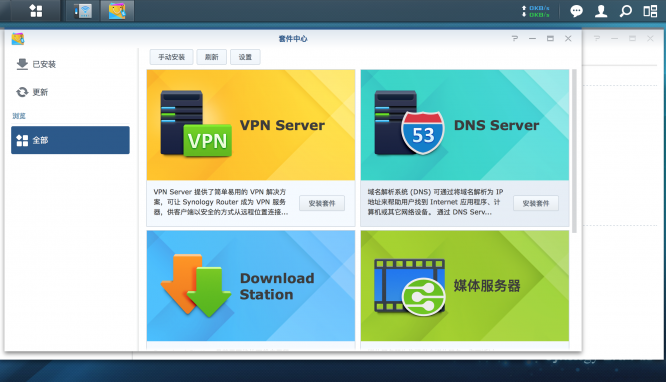Click the media server filmstrip icon
This screenshot has width=666, height=382.
click(x=409, y=287)
